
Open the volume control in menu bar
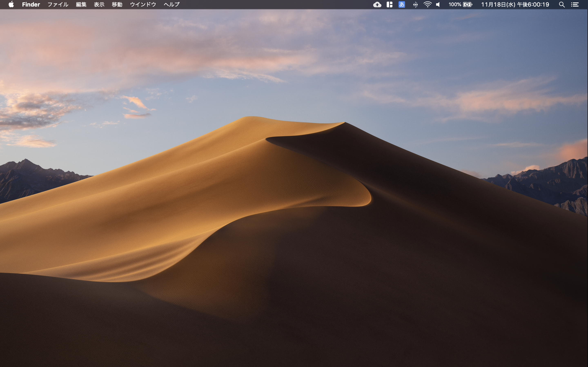pos(438,4)
